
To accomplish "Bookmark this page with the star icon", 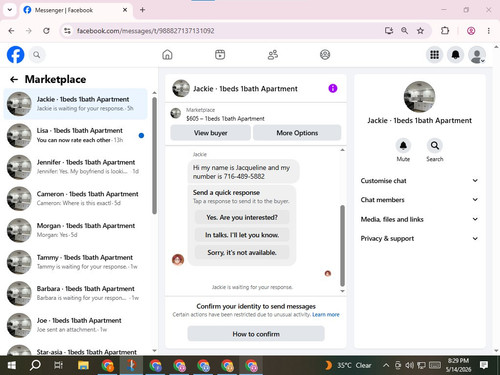I will (x=420, y=31).
